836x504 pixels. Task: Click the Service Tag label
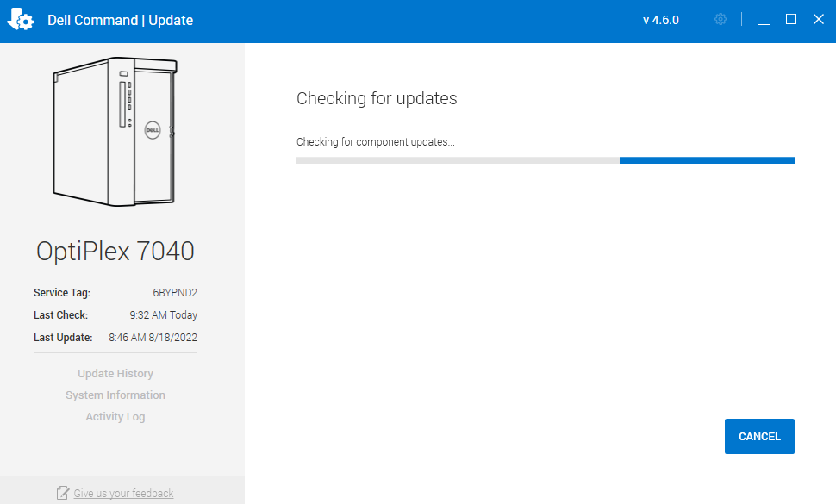(x=62, y=292)
